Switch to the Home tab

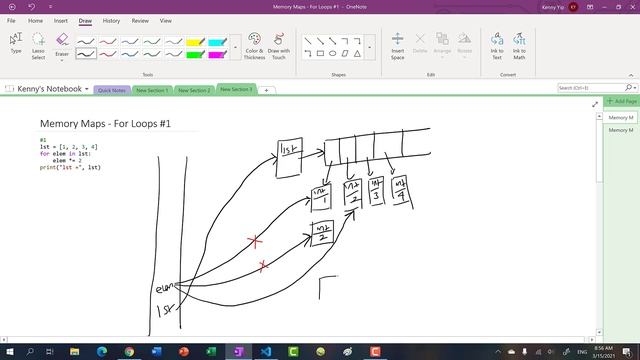[x=36, y=21]
